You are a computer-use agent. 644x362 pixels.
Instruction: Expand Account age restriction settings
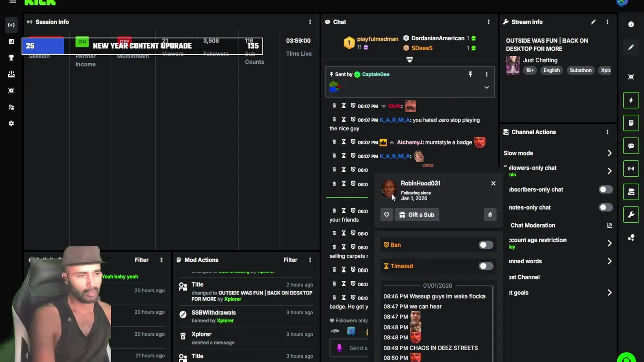pyautogui.click(x=609, y=243)
